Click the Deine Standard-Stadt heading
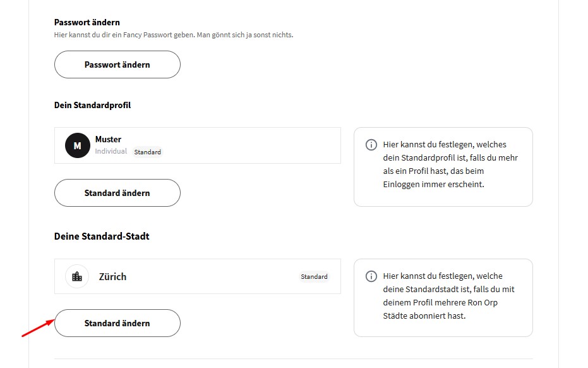 102,236
